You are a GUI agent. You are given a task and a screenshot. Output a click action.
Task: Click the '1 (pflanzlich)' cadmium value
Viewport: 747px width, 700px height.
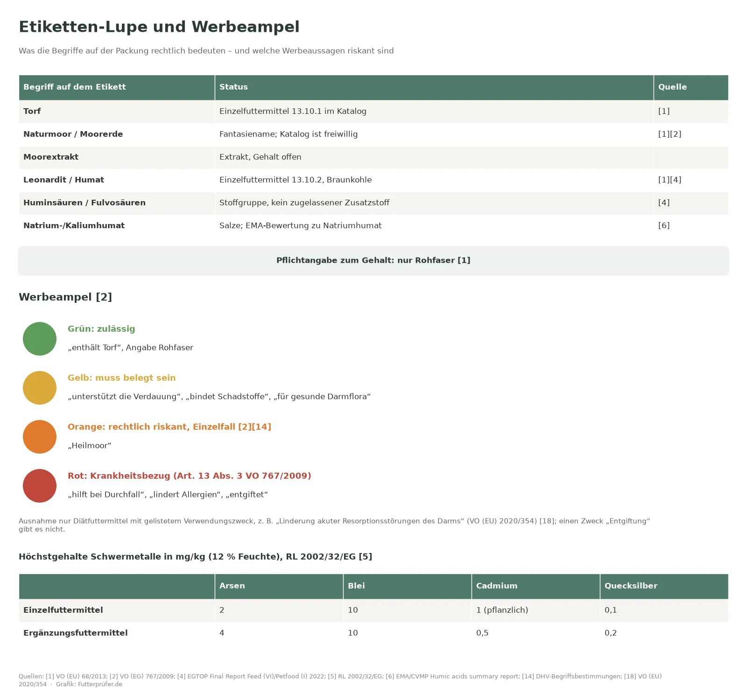[502, 610]
